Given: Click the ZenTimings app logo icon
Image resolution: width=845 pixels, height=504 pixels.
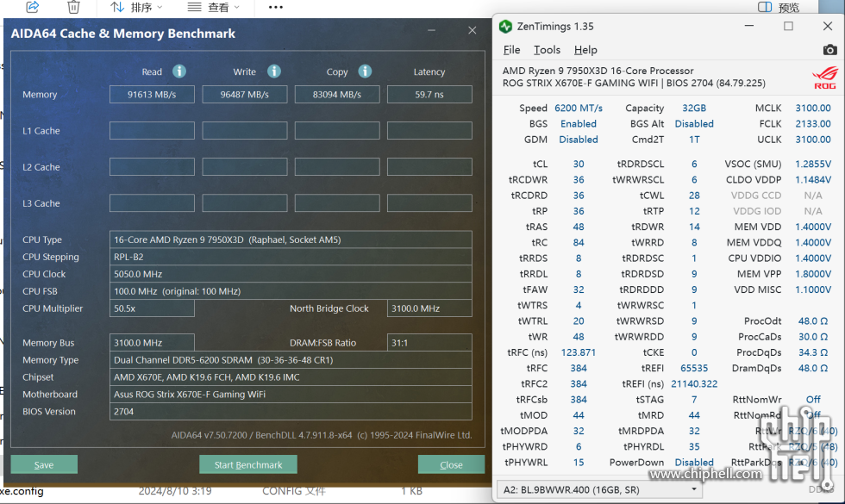Looking at the screenshot, I should click(505, 27).
